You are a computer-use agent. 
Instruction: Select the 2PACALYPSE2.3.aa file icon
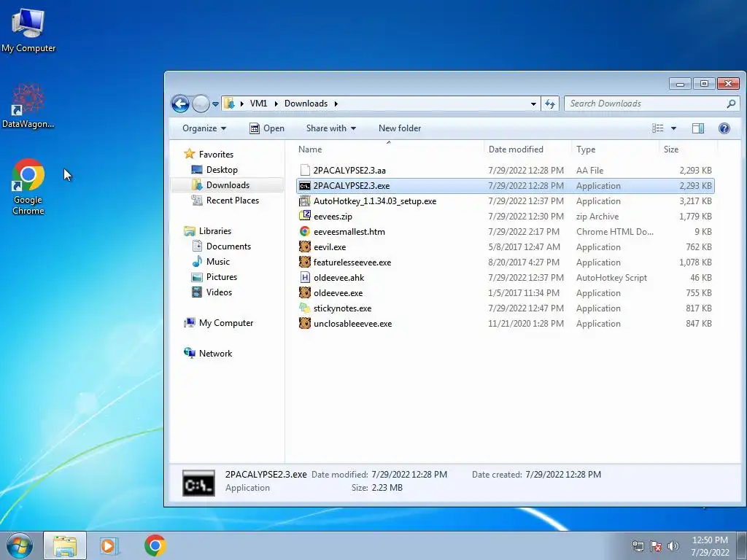click(305, 170)
